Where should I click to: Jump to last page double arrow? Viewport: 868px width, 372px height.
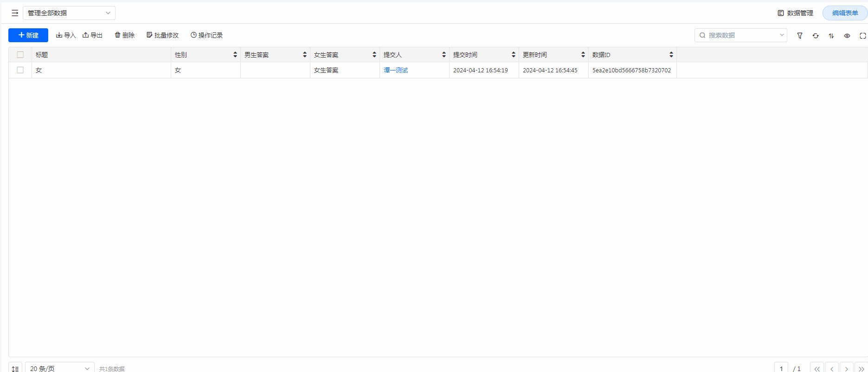pos(862,368)
